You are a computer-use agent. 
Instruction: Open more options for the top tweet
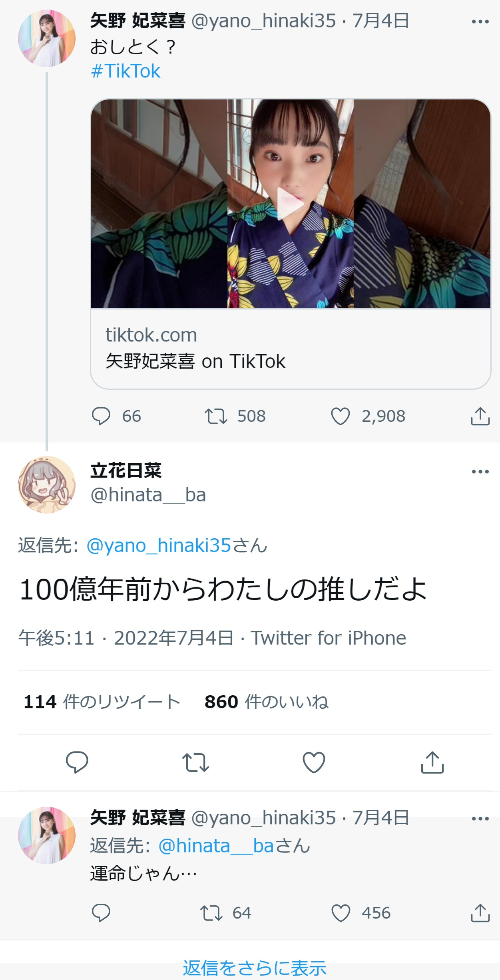pos(480,22)
